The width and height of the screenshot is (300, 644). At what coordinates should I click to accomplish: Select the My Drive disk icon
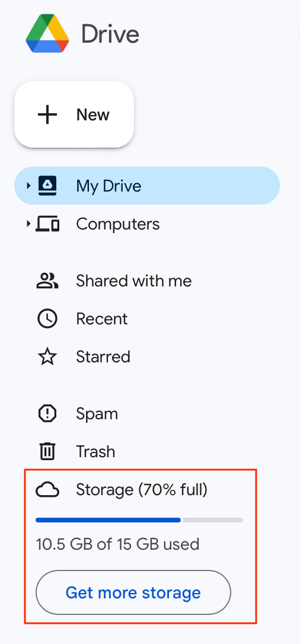pos(47,186)
